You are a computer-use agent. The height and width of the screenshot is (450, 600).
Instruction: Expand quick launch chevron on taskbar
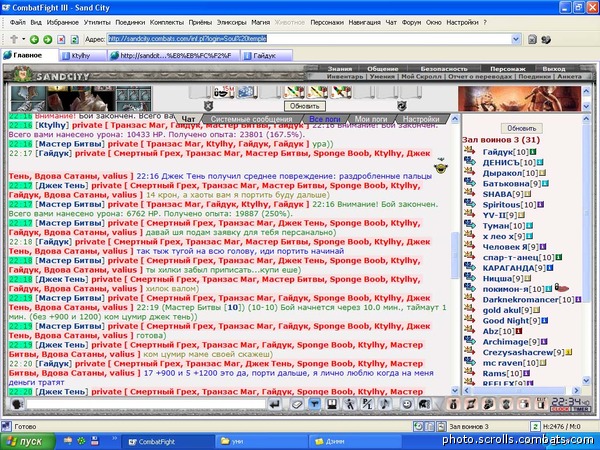pos(114,438)
